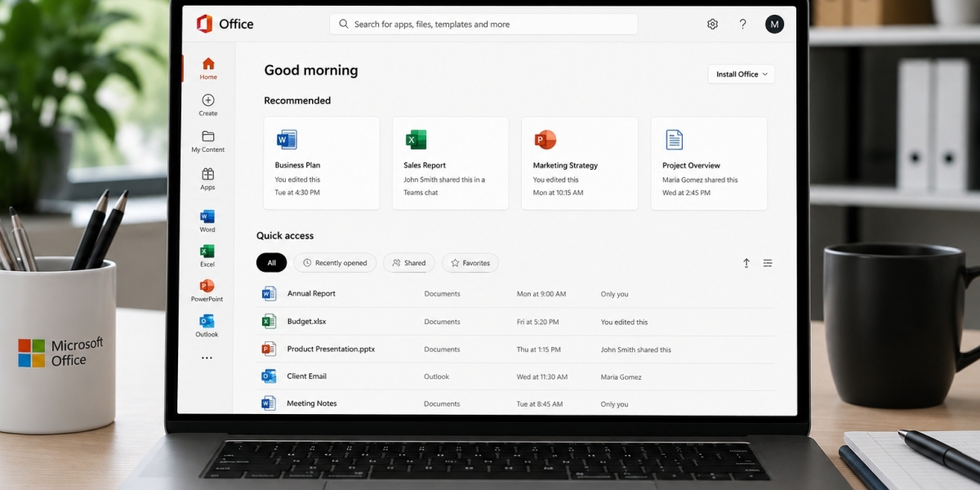
Task: Click the Outlook icon beside Client Email
Action: click(x=269, y=376)
